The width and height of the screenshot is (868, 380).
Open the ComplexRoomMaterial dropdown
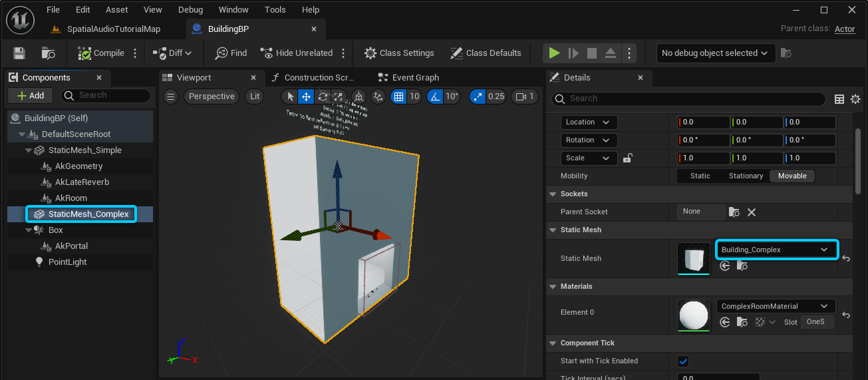pos(776,306)
